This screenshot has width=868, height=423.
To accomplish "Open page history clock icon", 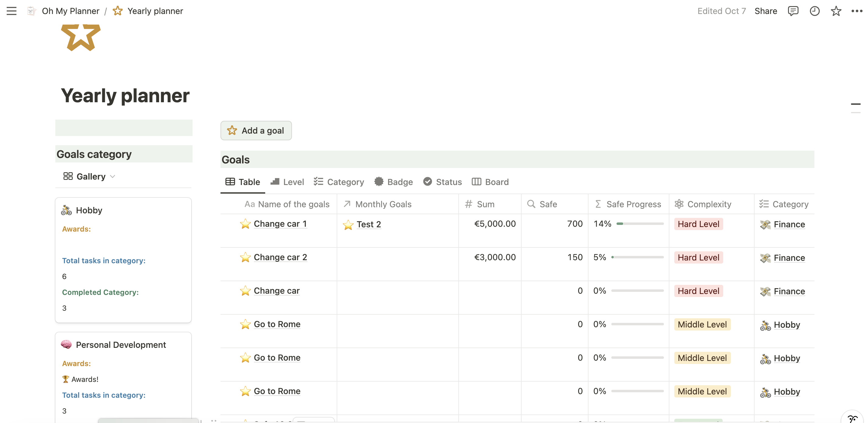I will tap(814, 11).
